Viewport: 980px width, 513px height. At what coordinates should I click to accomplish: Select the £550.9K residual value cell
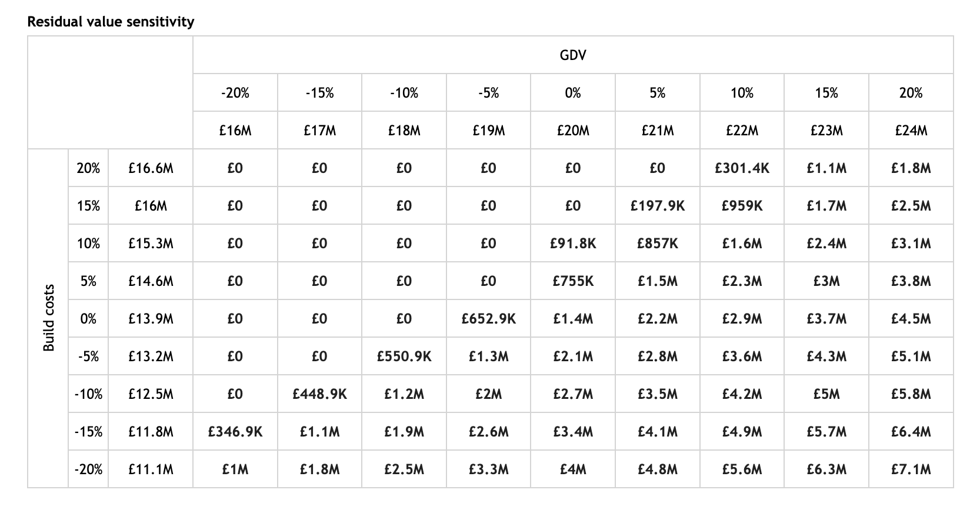[x=404, y=357]
